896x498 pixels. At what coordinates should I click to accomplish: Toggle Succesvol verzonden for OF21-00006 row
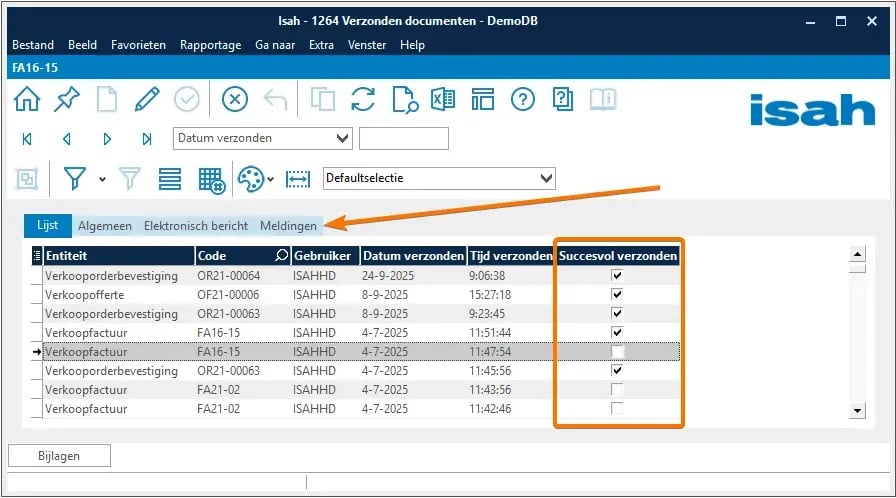point(617,294)
